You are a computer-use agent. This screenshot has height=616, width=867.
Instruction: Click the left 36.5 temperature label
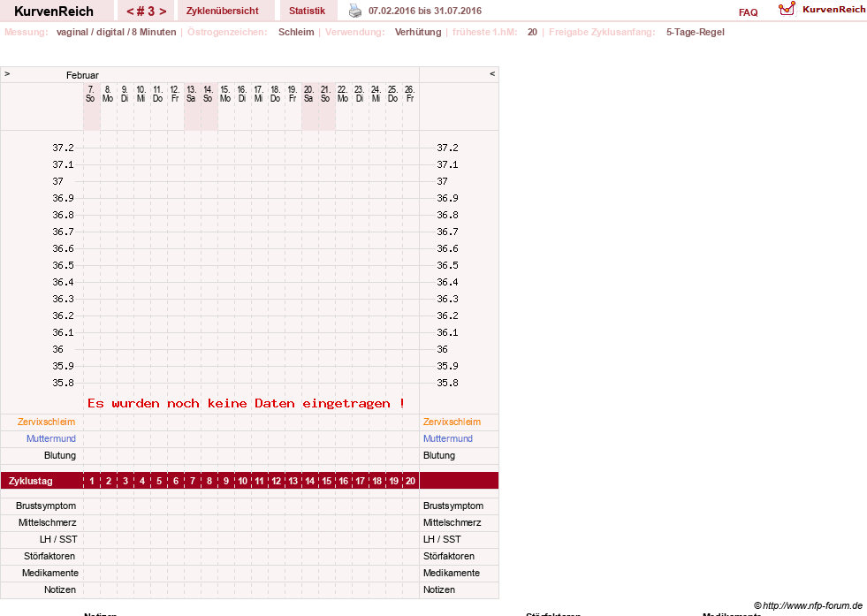[x=63, y=265]
